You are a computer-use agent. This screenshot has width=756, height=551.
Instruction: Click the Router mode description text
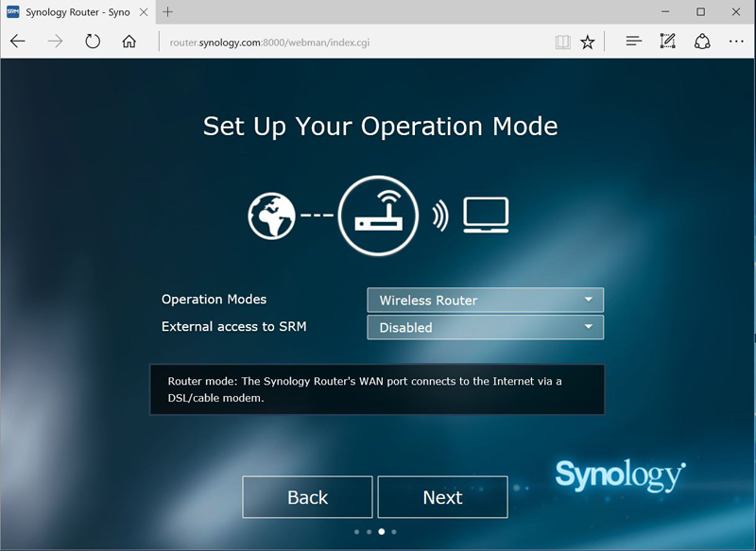click(365, 389)
